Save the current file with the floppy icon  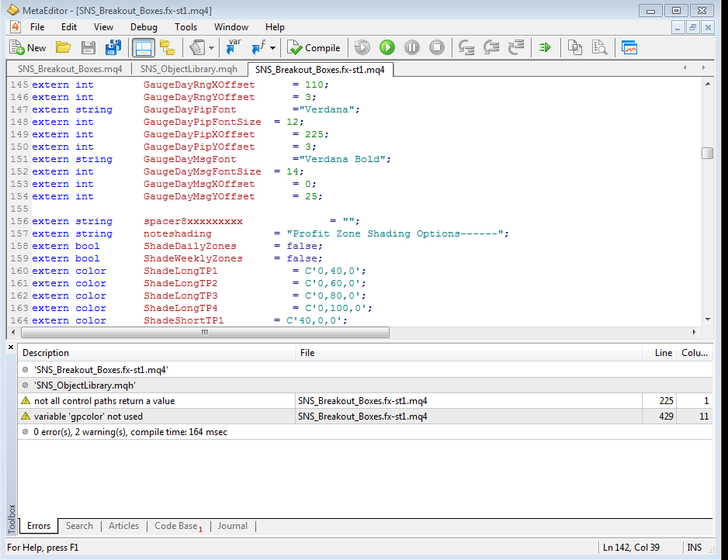pos(88,47)
